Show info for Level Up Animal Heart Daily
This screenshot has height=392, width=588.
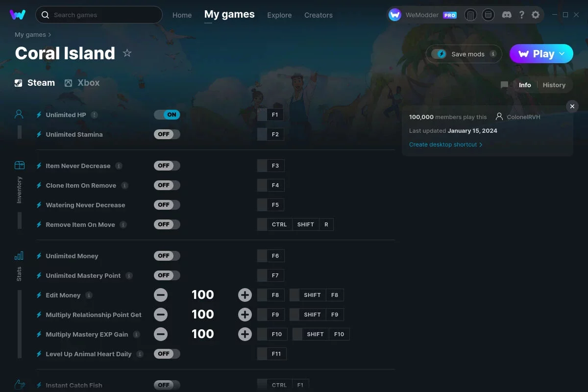point(140,354)
